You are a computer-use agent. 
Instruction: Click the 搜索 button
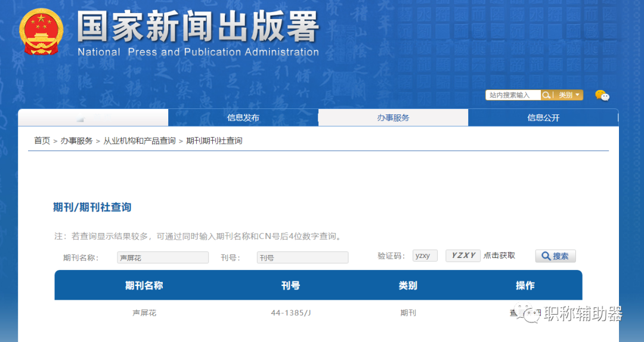[555, 256]
